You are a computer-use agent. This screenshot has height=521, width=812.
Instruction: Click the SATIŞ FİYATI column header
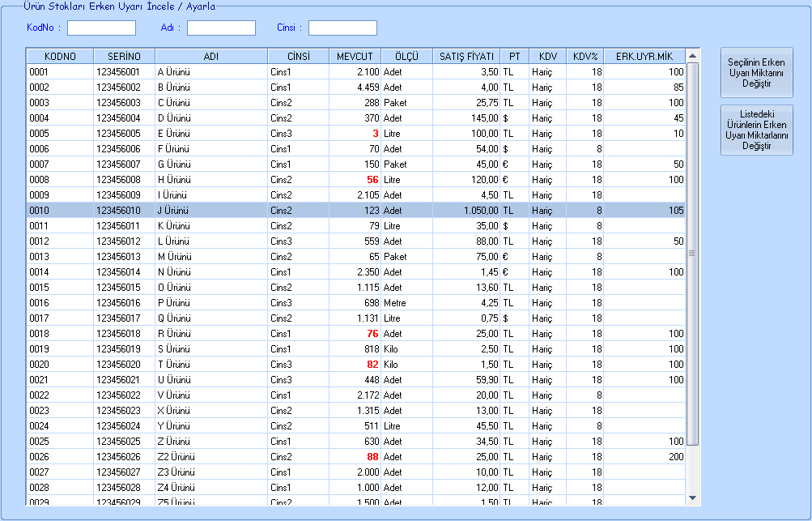point(466,57)
